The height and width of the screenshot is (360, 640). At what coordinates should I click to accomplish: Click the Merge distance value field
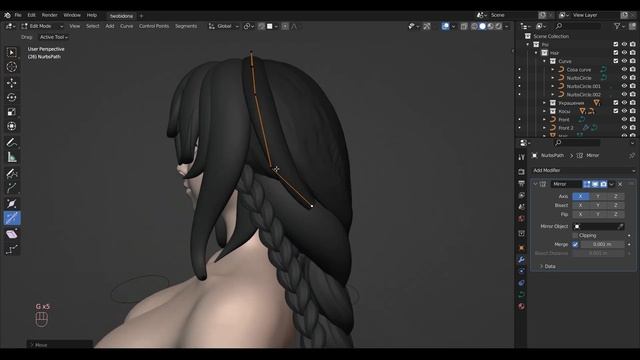click(602, 244)
